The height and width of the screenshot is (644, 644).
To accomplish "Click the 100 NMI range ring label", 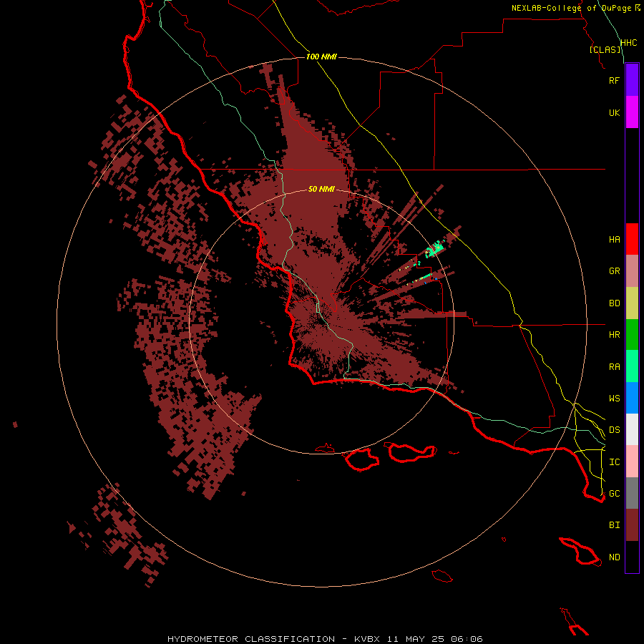I will [x=321, y=57].
